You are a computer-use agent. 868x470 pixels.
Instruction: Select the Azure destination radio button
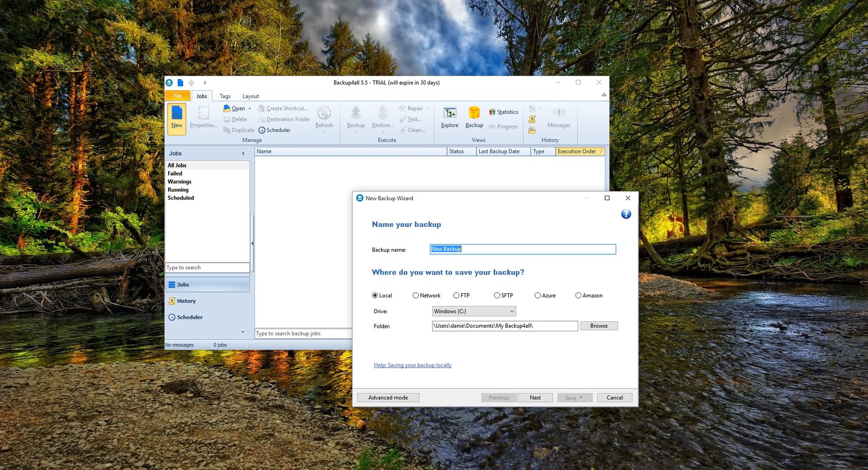click(x=537, y=296)
